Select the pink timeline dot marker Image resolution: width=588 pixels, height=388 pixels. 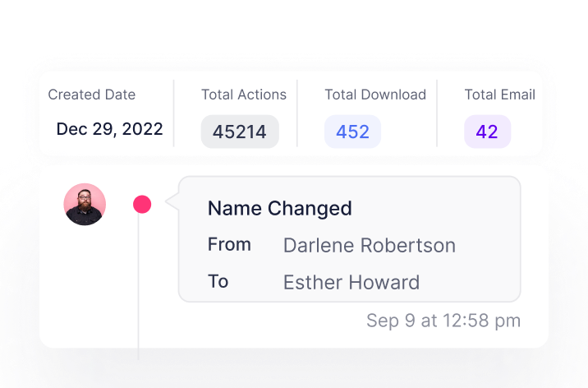click(142, 205)
